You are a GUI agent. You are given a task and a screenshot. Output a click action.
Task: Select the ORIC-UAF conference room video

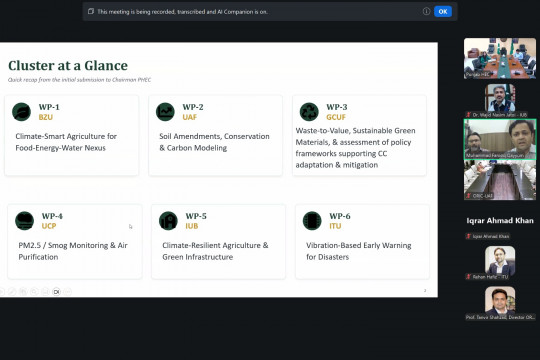pos(500,180)
